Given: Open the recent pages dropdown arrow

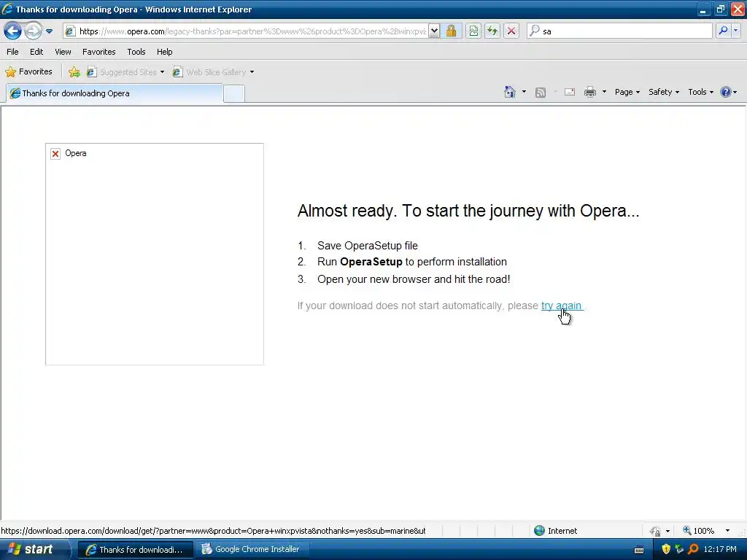Looking at the screenshot, I should (x=49, y=31).
